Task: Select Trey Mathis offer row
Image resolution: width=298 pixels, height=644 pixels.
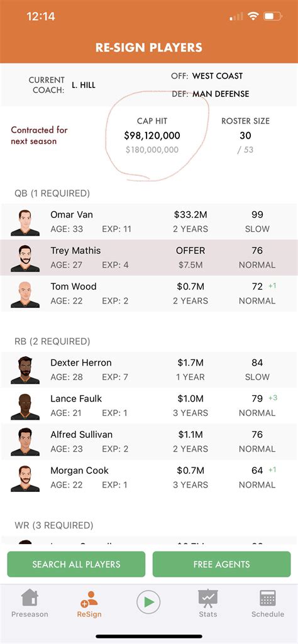Action: pos(149,258)
